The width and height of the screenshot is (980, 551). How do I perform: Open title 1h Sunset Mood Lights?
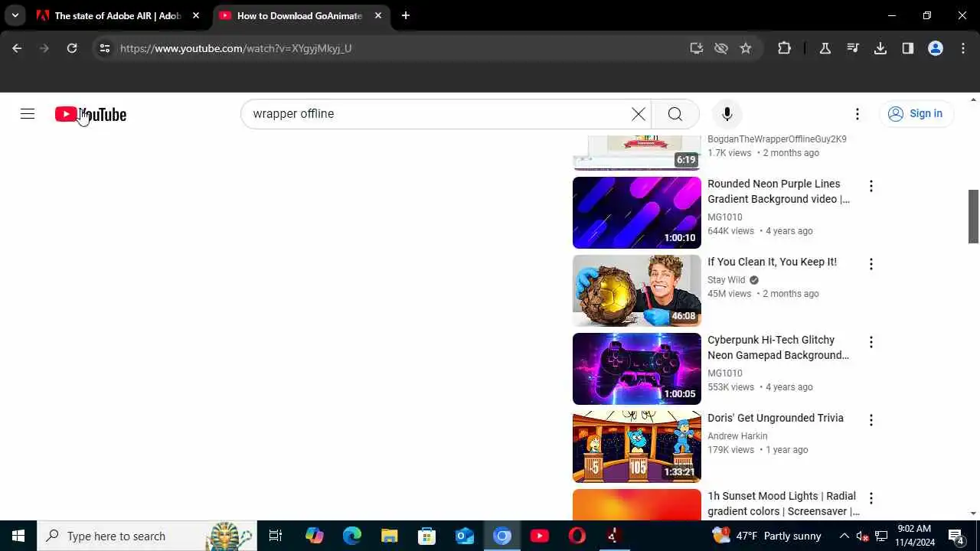(x=783, y=504)
